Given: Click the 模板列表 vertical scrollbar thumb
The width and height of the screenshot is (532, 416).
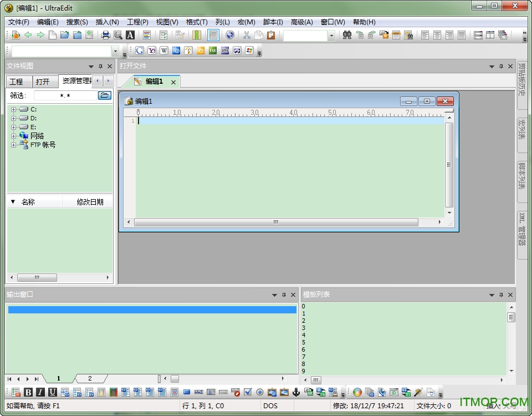Looking at the screenshot, I should pos(511,317).
